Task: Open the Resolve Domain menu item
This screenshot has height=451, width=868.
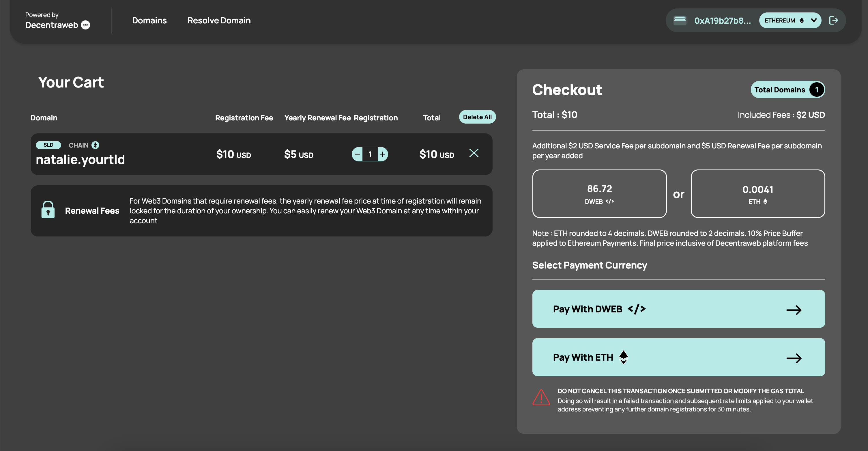Action: 219,20
